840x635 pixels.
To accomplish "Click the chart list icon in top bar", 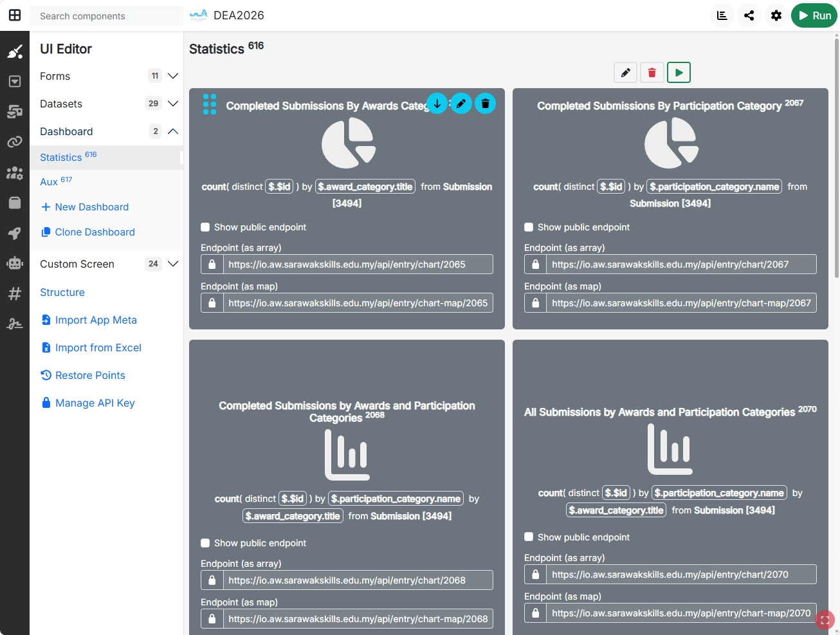I will pos(722,15).
